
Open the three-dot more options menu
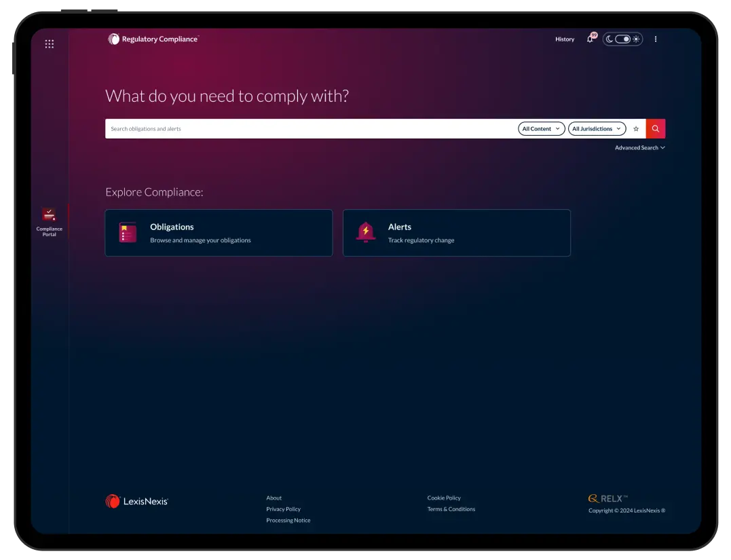click(x=655, y=39)
